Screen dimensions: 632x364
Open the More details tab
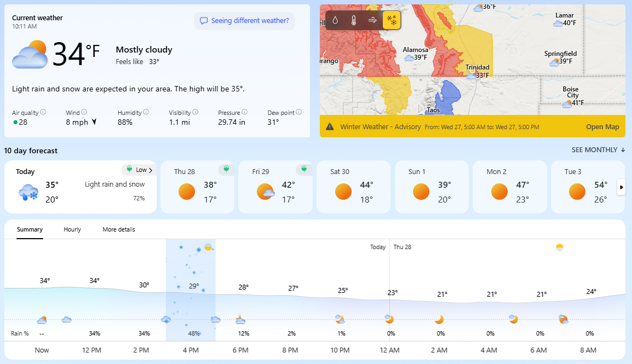pyautogui.click(x=119, y=229)
